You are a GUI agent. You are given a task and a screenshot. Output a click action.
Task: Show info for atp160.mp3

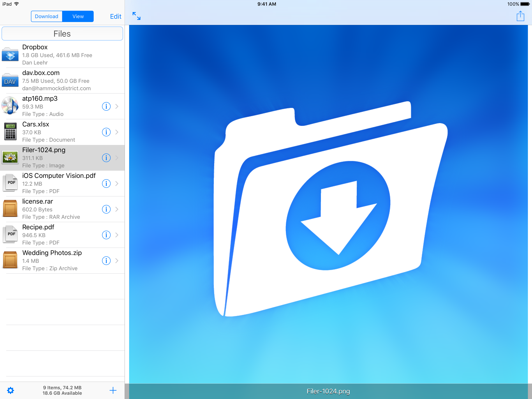pos(106,106)
